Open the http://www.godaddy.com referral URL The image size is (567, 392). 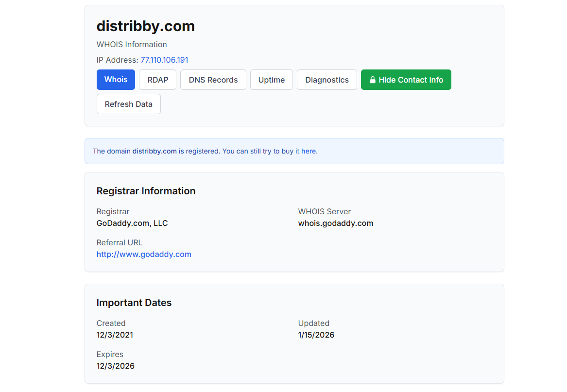pos(144,254)
